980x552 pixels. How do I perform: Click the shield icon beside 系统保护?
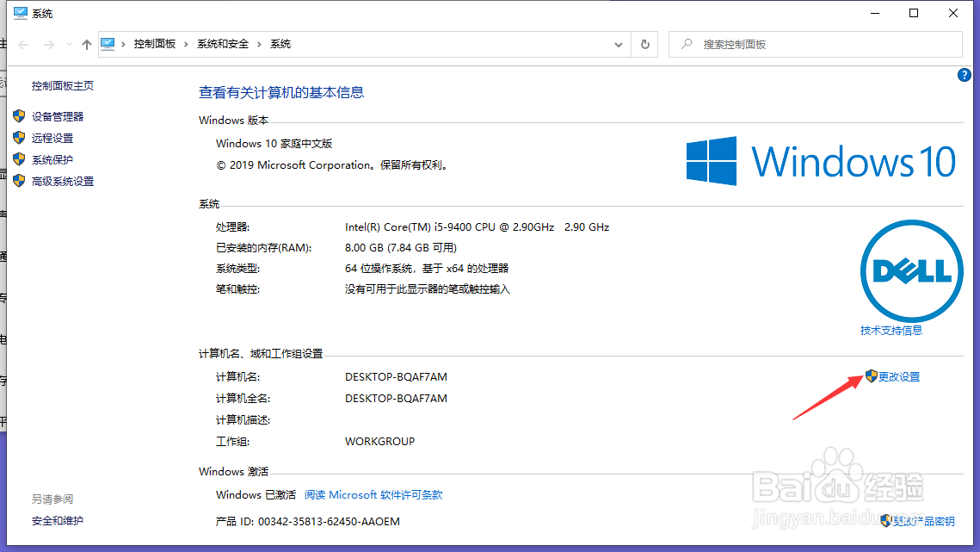(x=19, y=159)
